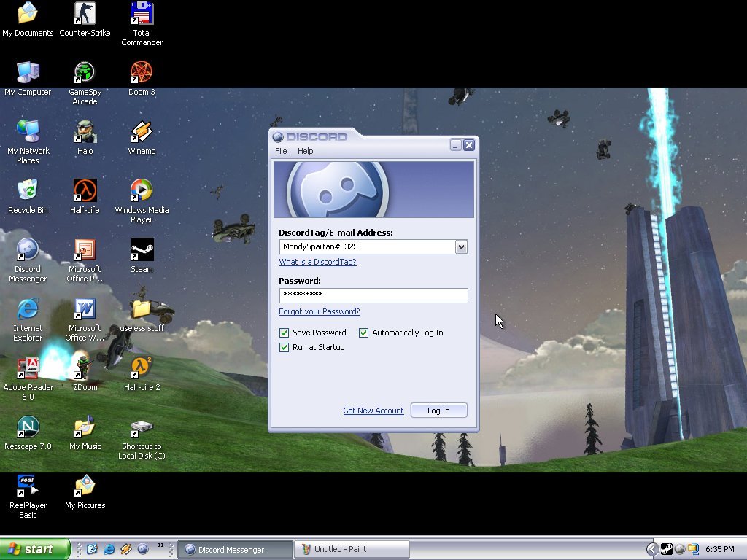Expand the DiscordTag account dropdown arrow

coord(461,246)
